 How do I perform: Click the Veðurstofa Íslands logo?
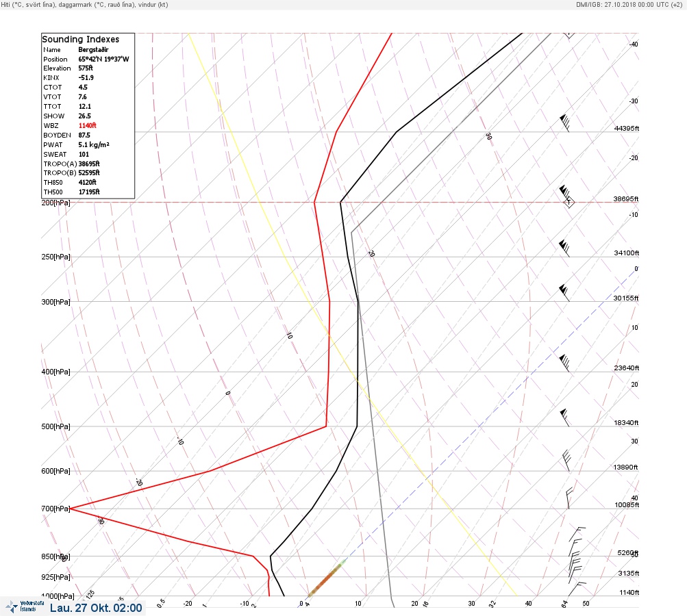click(x=25, y=606)
